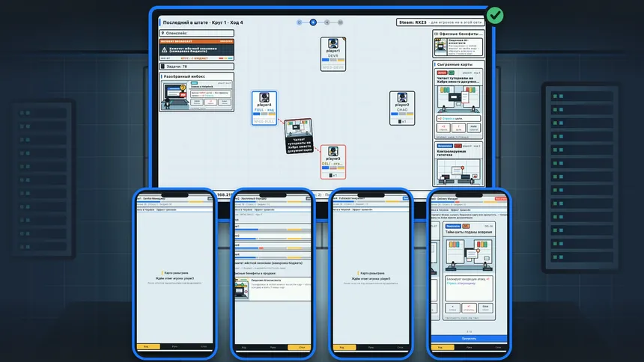Open the Разобранный инбокс card thumbnail
The image size is (644, 362).
[197, 96]
